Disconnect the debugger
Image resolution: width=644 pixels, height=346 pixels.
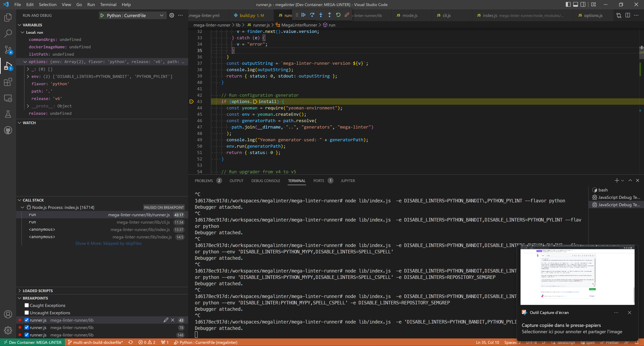click(347, 15)
